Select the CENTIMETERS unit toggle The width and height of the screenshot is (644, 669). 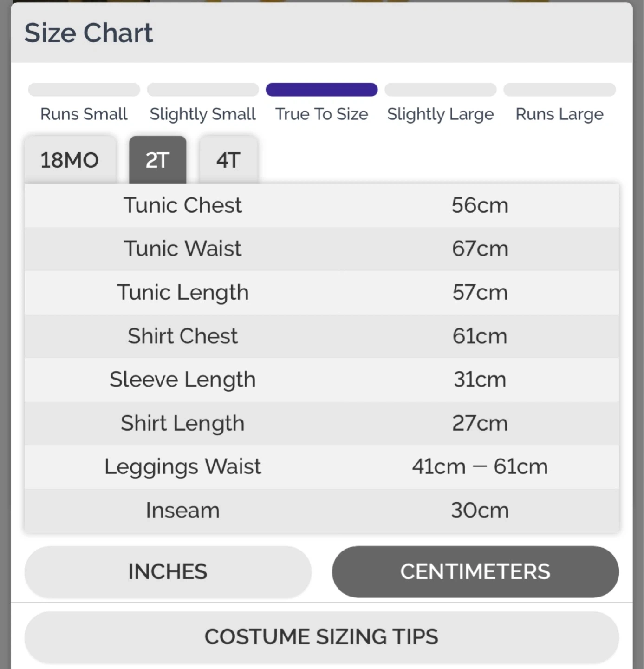(475, 571)
